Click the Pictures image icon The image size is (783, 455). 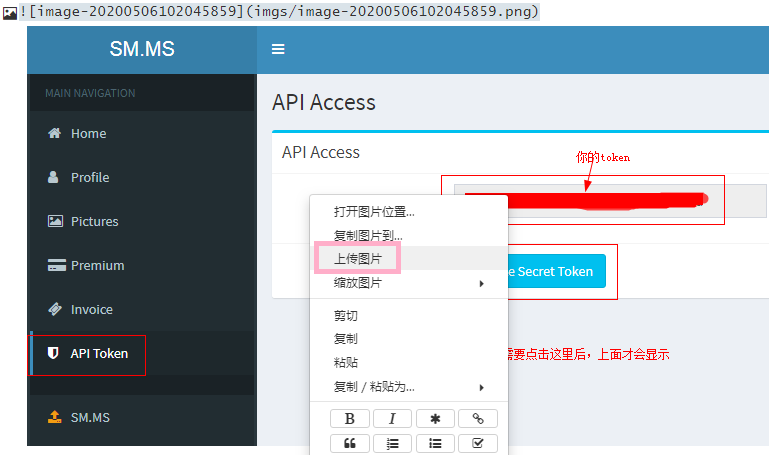pyautogui.click(x=55, y=221)
